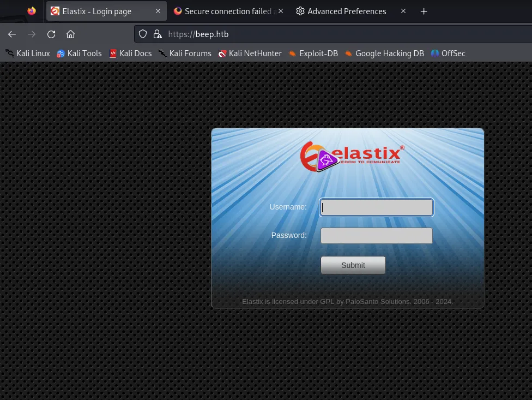The height and width of the screenshot is (400, 532).
Task: Show site security padlock information
Action: pos(158,34)
